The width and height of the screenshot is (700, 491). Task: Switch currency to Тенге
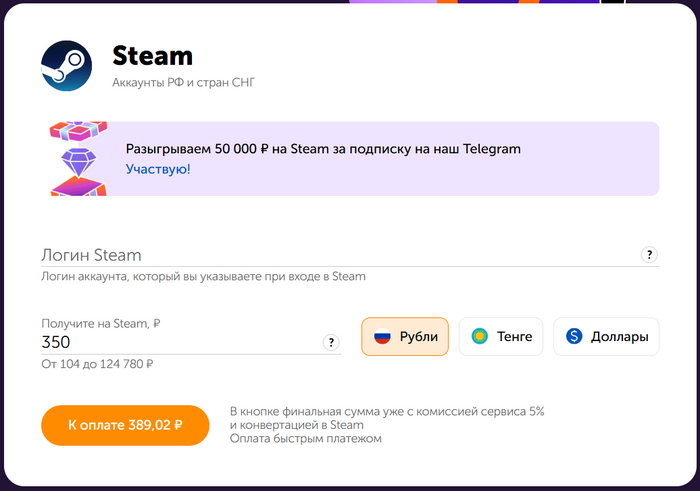tap(501, 337)
